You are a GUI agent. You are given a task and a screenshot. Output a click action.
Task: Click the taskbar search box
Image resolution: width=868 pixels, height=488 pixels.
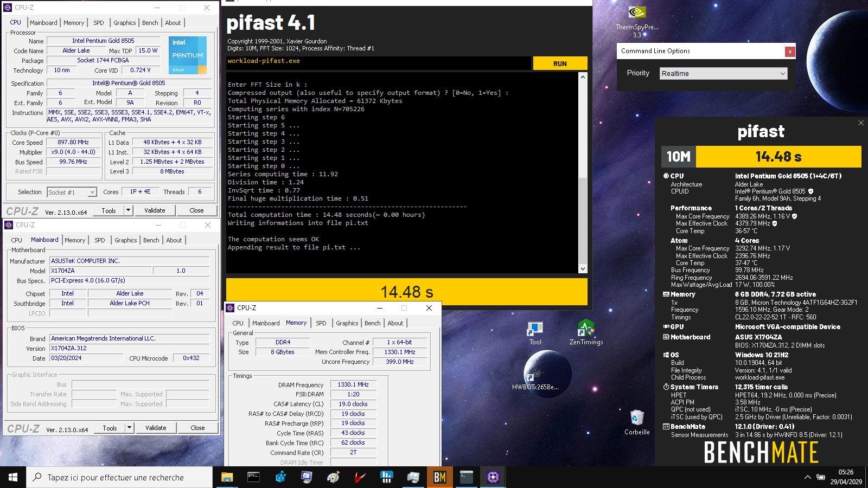coord(119,477)
